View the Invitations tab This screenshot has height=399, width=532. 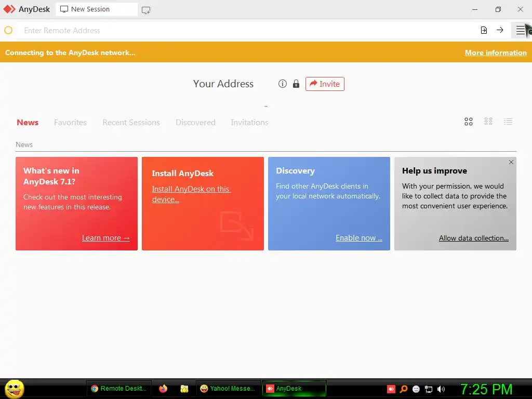click(x=249, y=123)
